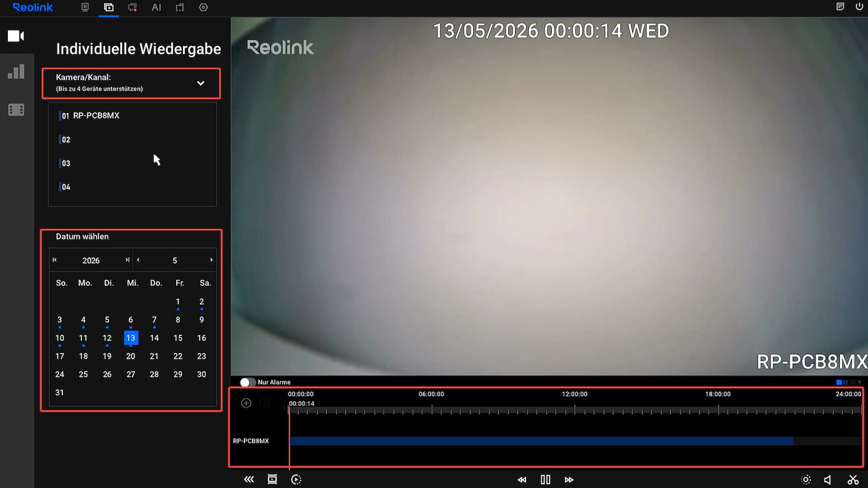Select May 26 in the calendar
The image size is (868, 488).
pos(107,374)
